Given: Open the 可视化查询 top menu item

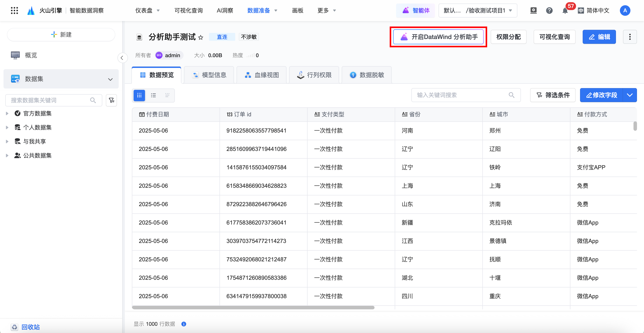Looking at the screenshot, I should click(189, 11).
